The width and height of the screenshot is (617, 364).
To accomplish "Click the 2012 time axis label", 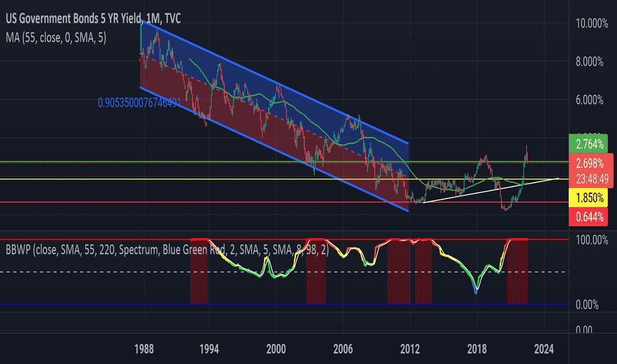I will pyautogui.click(x=410, y=349).
